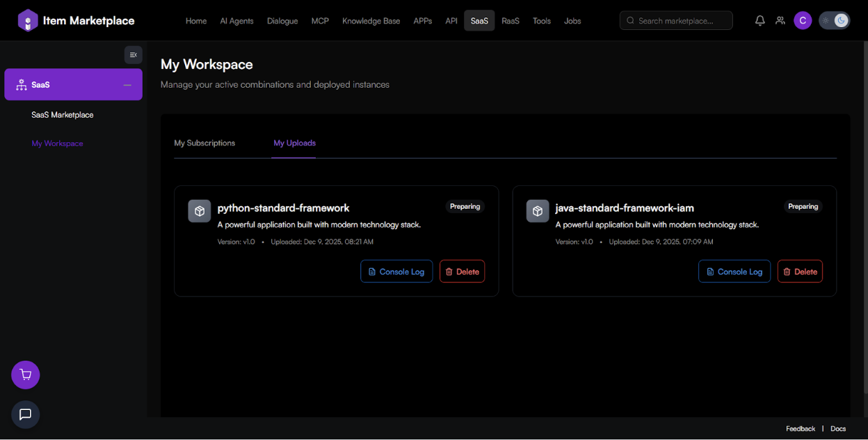Toggle the dark/light theme switch
868x440 pixels.
pos(834,21)
